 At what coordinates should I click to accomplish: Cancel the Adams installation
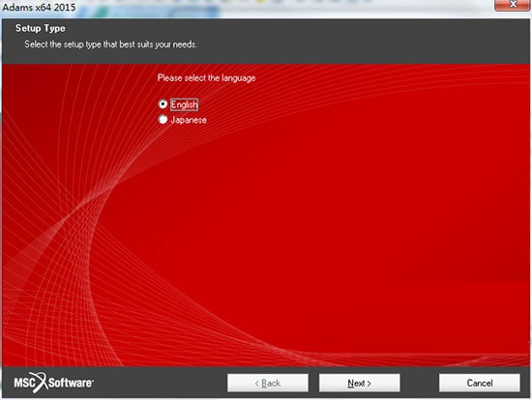pyautogui.click(x=480, y=383)
